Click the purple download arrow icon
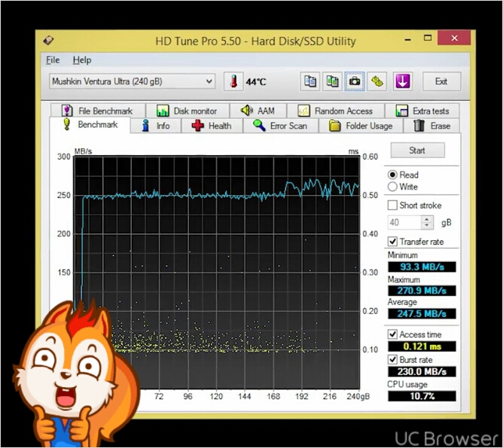Screen dimensions: 503x448 (x=403, y=81)
